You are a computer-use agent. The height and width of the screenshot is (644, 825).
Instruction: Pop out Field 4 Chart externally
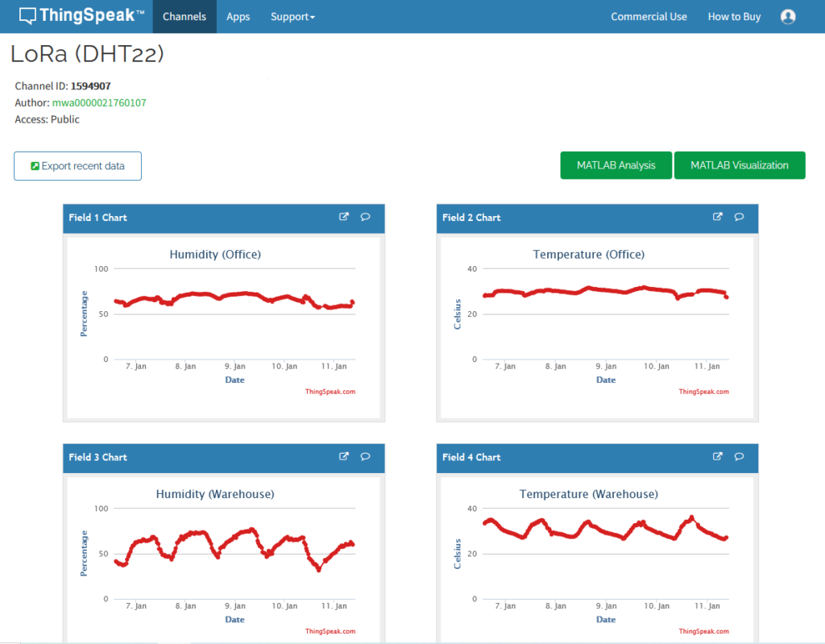(718, 457)
